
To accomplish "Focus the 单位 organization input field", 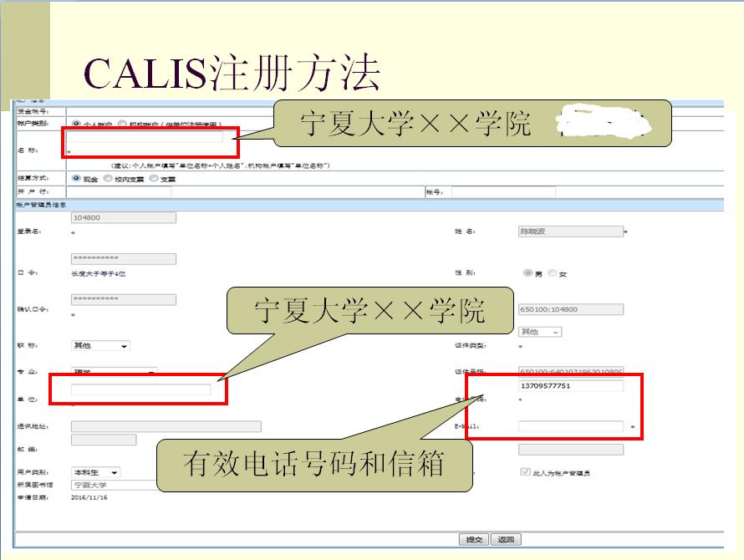I will (141, 390).
